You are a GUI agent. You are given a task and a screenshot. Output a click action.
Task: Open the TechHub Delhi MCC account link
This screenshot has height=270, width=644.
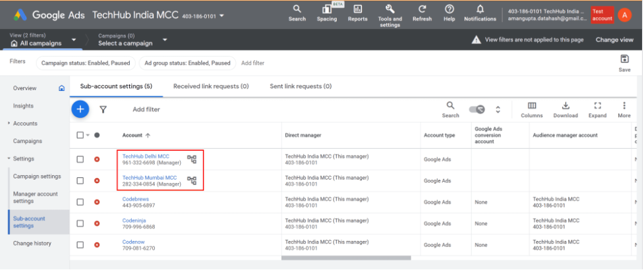click(x=146, y=156)
